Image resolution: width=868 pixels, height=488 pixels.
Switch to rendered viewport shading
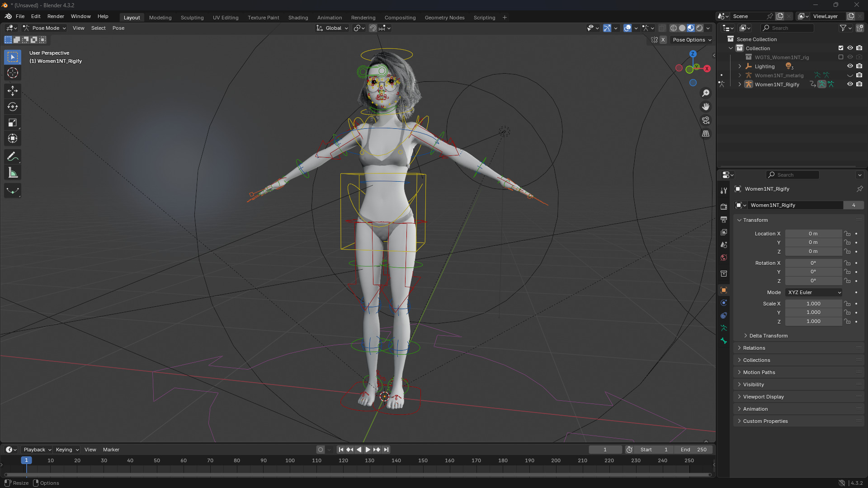[x=699, y=28]
